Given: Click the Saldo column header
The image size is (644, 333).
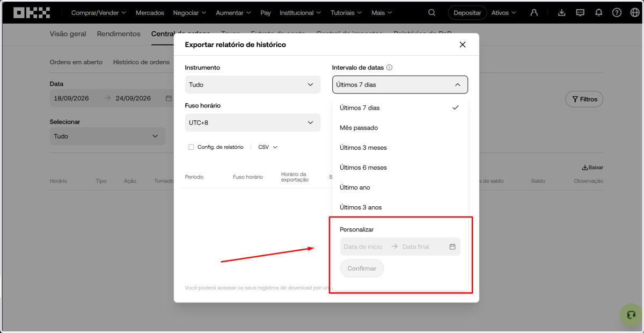Looking at the screenshot, I should click(538, 181).
